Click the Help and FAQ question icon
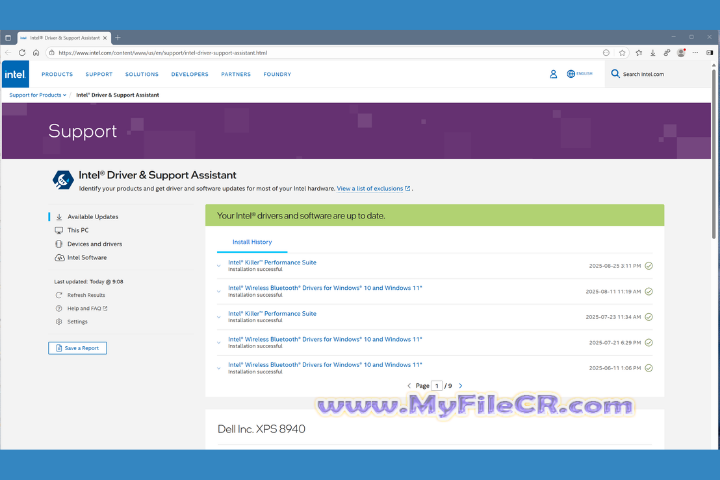Screen dimensions: 720x480 click(x=59, y=308)
